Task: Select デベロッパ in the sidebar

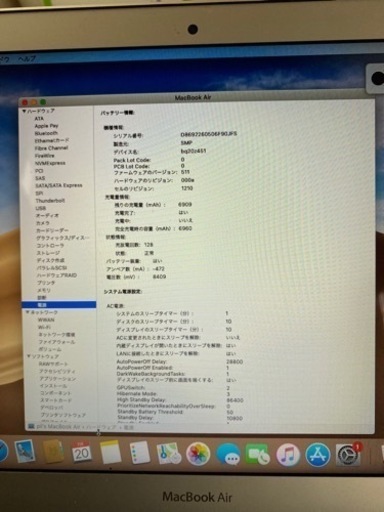Action: 52,407
